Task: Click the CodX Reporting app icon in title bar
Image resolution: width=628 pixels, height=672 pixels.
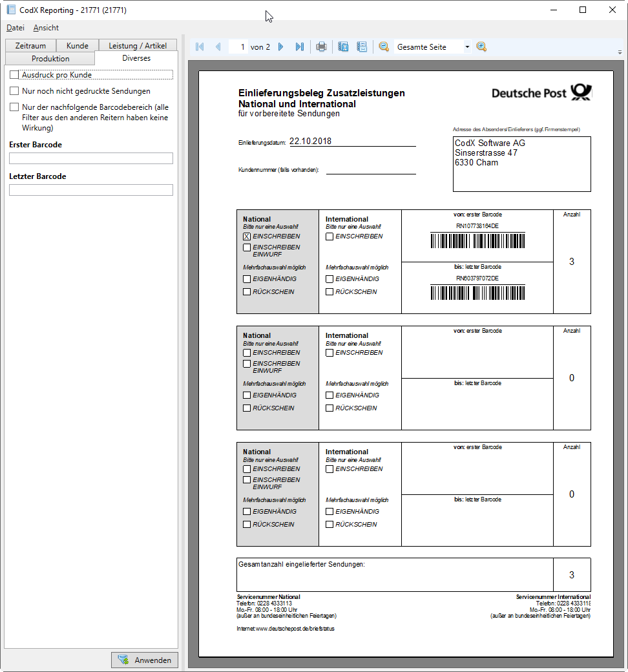Action: [x=11, y=10]
